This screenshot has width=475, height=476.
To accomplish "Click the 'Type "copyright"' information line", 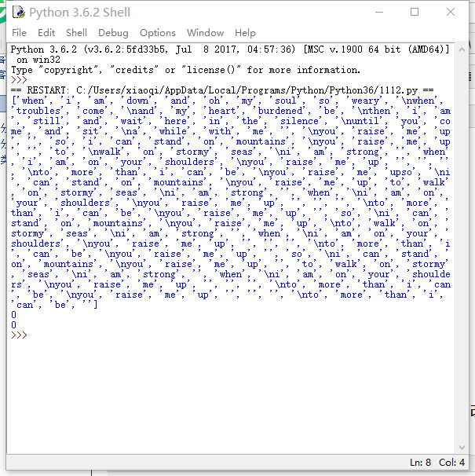I will point(186,70).
